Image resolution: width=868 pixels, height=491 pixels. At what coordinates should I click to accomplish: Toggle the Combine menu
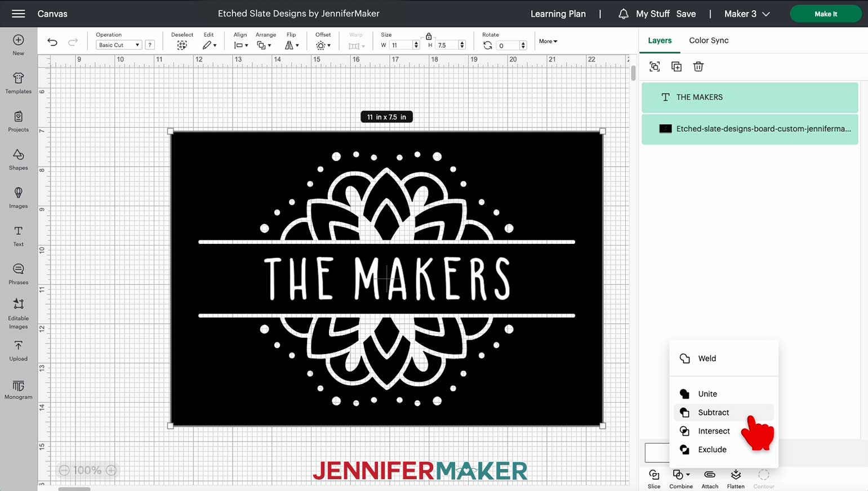(x=681, y=479)
